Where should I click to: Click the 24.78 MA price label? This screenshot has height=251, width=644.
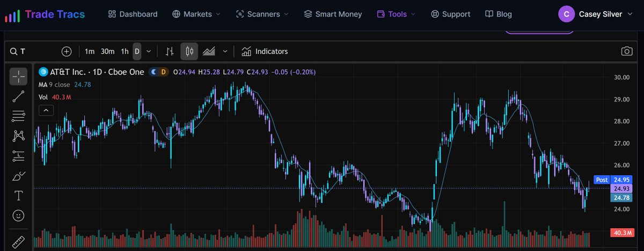[621, 198]
